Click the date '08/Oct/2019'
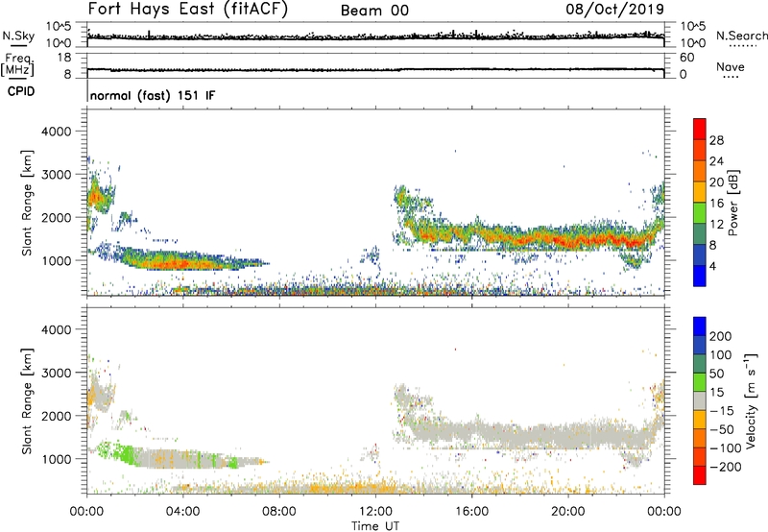The width and height of the screenshot is (768, 532). click(615, 10)
